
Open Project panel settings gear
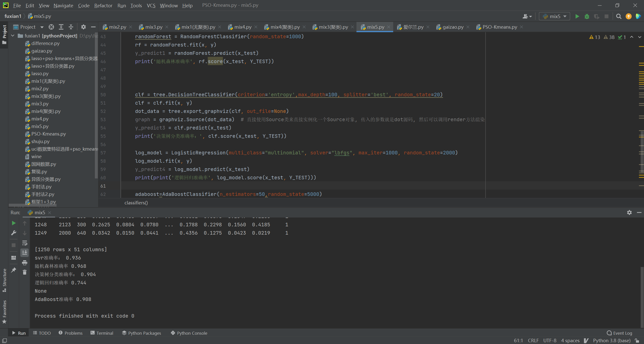point(83,27)
